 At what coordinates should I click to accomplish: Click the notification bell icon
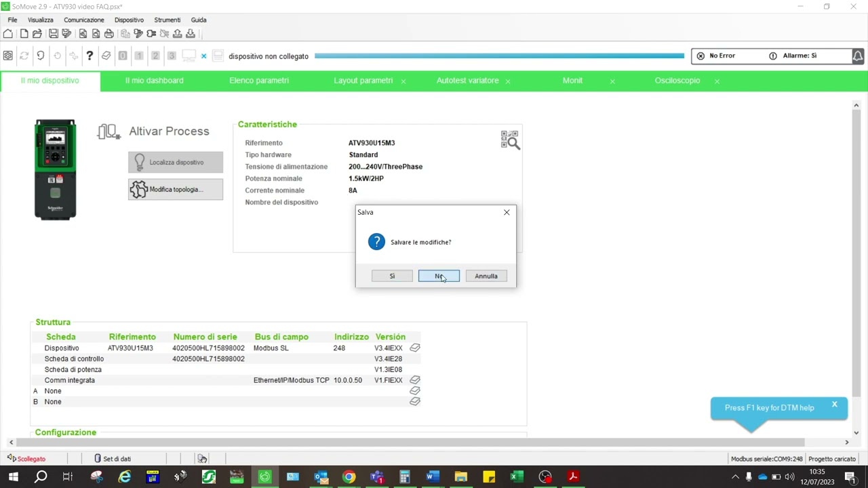858,56
